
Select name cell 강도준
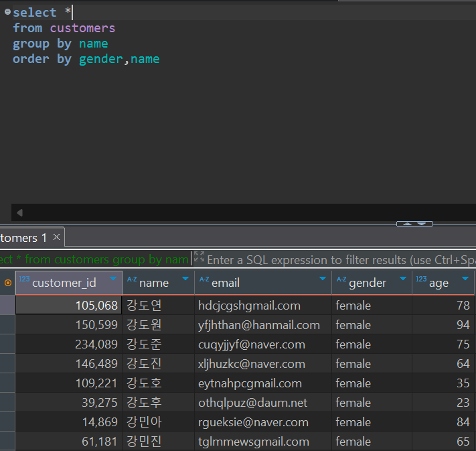159,344
